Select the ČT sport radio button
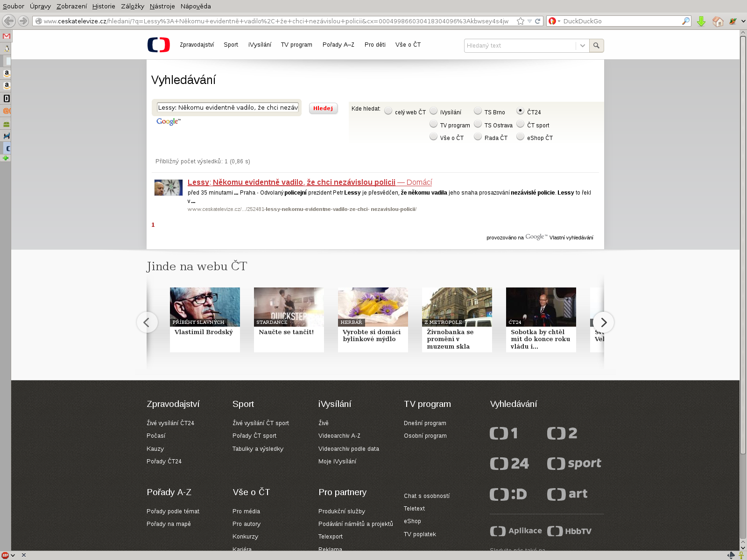Image resolution: width=747 pixels, height=560 pixels. click(x=520, y=124)
